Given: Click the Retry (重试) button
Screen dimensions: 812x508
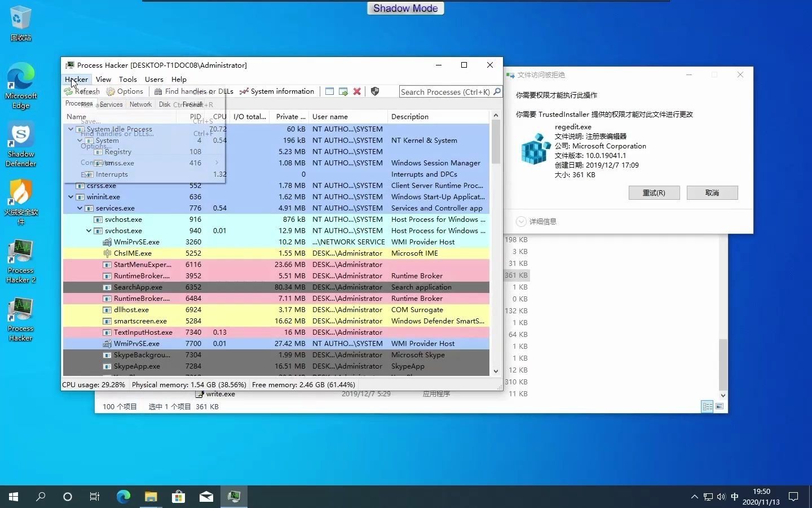Looking at the screenshot, I should [x=654, y=193].
